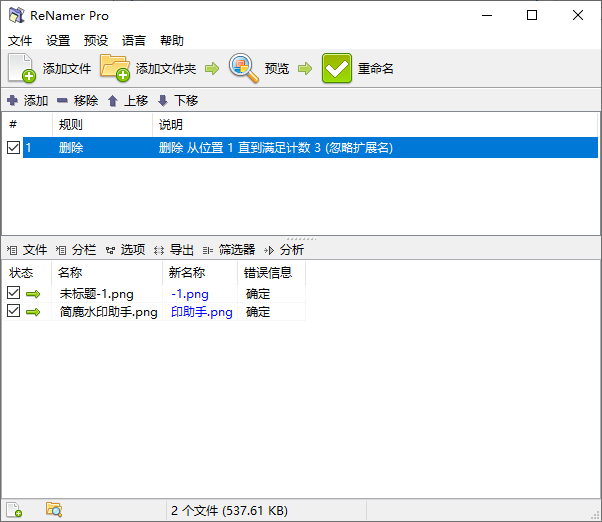Click the new name 印助手.png

[202, 312]
